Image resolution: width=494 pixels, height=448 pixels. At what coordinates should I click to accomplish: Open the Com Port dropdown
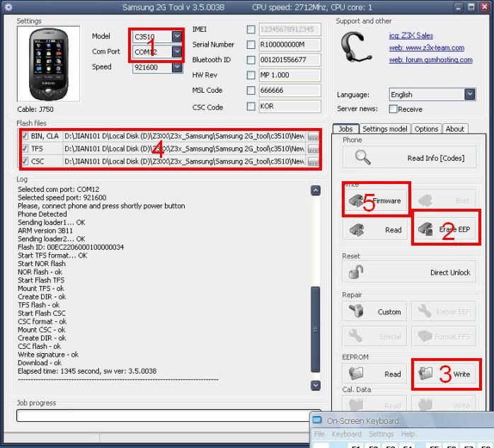pyautogui.click(x=177, y=52)
